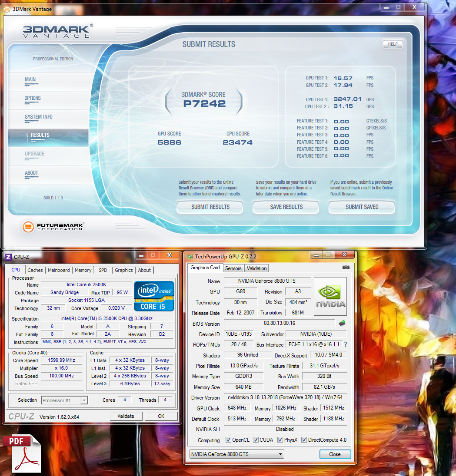The width and height of the screenshot is (456, 476).
Task: Click the 3DMark Vantage logo
Action: point(57,31)
